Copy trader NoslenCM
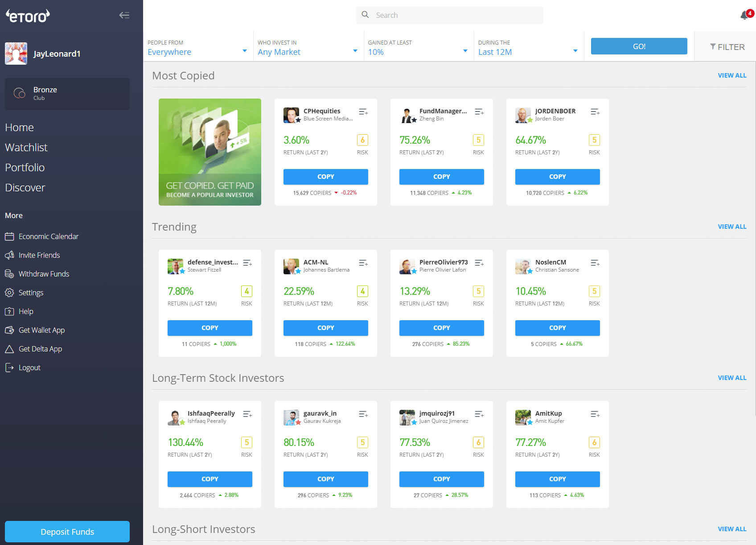 558,328
